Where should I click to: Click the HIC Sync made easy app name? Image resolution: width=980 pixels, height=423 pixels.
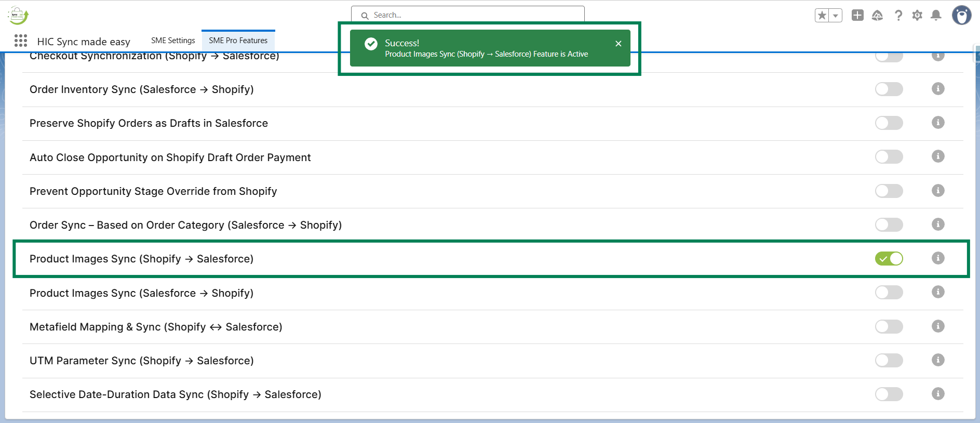pyautogui.click(x=84, y=42)
